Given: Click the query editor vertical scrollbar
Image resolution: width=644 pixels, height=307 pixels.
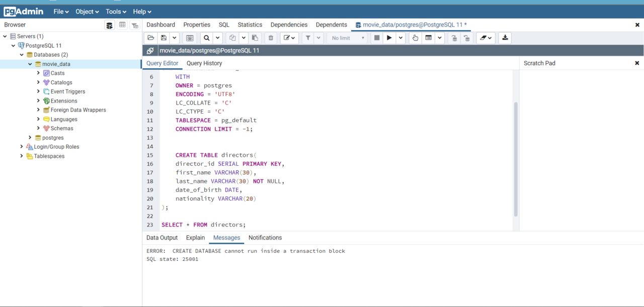Looking at the screenshot, I should pos(515,158).
